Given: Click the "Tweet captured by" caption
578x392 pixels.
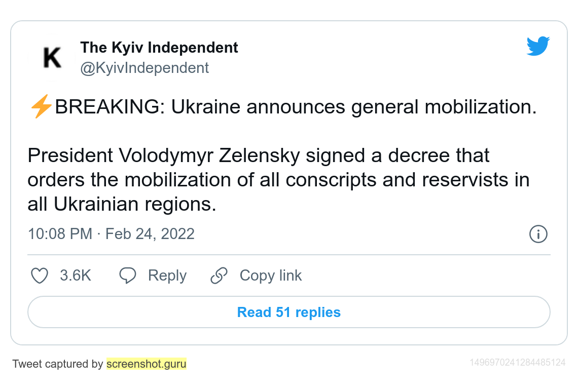Looking at the screenshot, I should (x=58, y=364).
